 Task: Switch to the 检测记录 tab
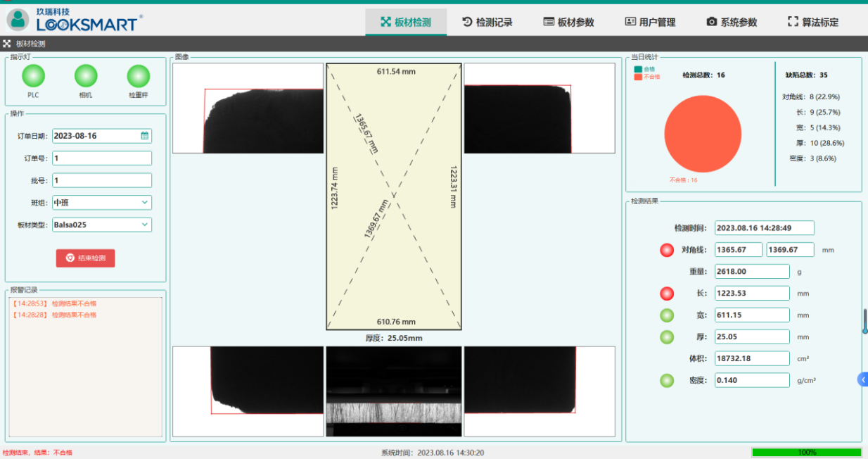(487, 22)
